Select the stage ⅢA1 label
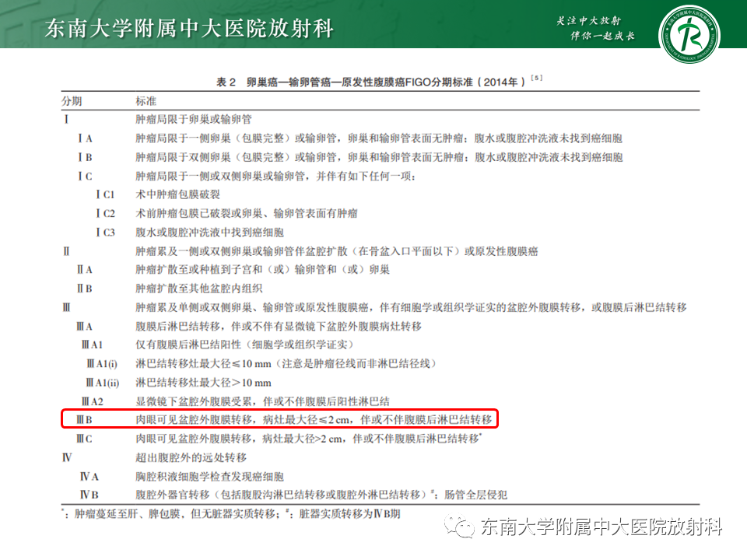This screenshot has height=560, width=747. pyautogui.click(x=92, y=345)
